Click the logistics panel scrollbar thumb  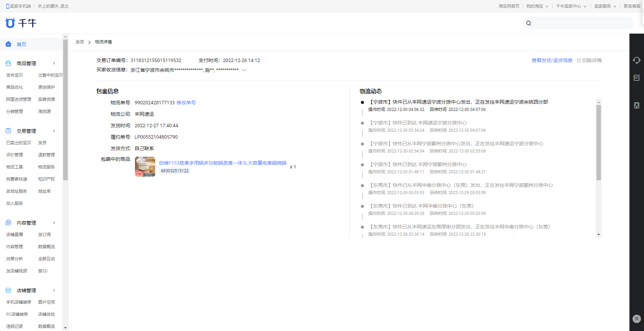[x=599, y=143]
